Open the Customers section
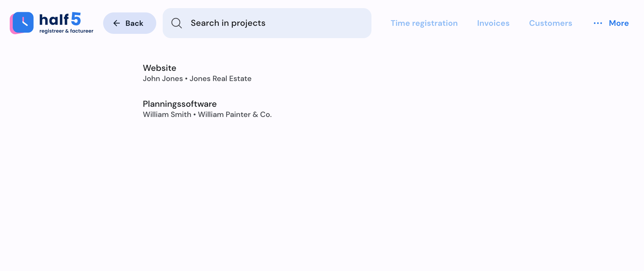Screen dimensions: 644x271 pyautogui.click(x=550, y=23)
